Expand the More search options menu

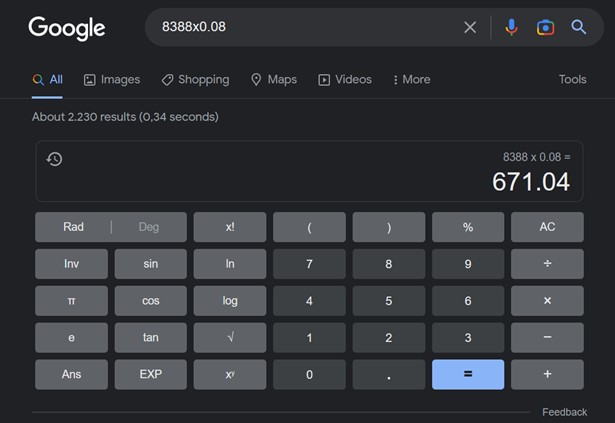pyautogui.click(x=411, y=80)
